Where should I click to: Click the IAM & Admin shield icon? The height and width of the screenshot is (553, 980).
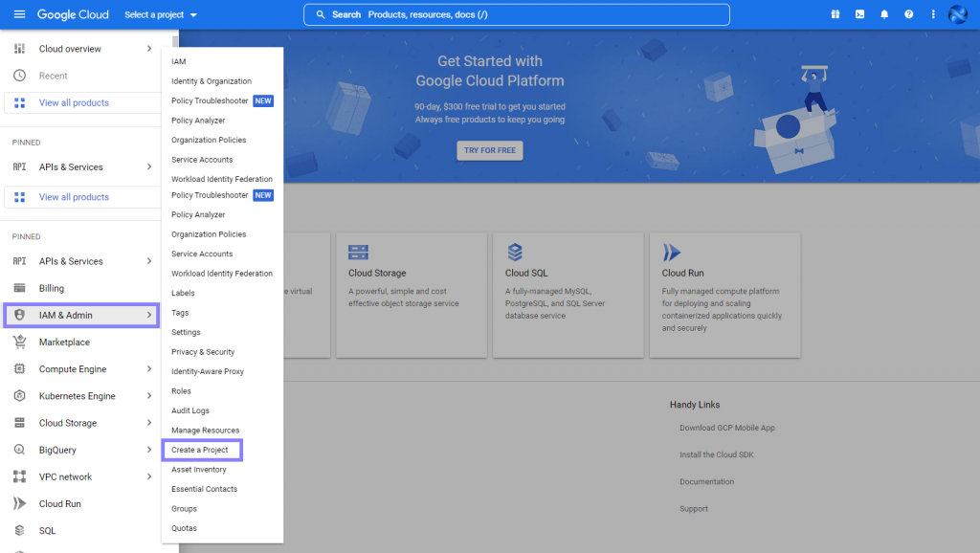pos(19,315)
